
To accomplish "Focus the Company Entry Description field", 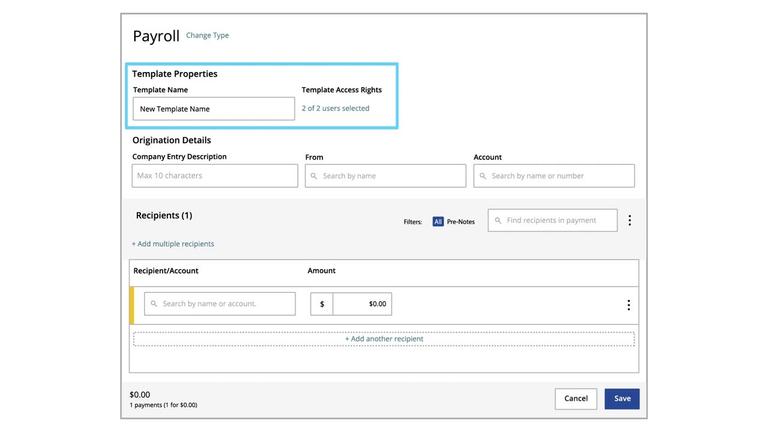I will click(x=215, y=175).
